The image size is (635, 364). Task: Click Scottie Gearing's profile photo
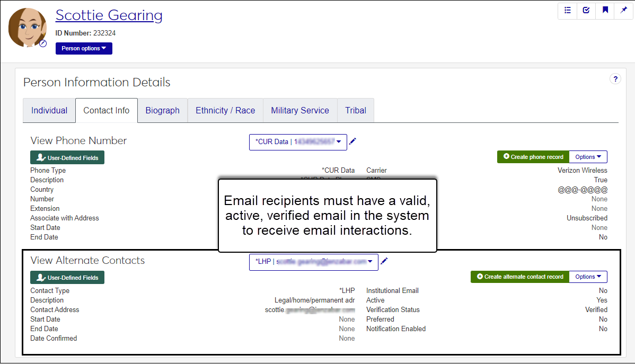(27, 28)
